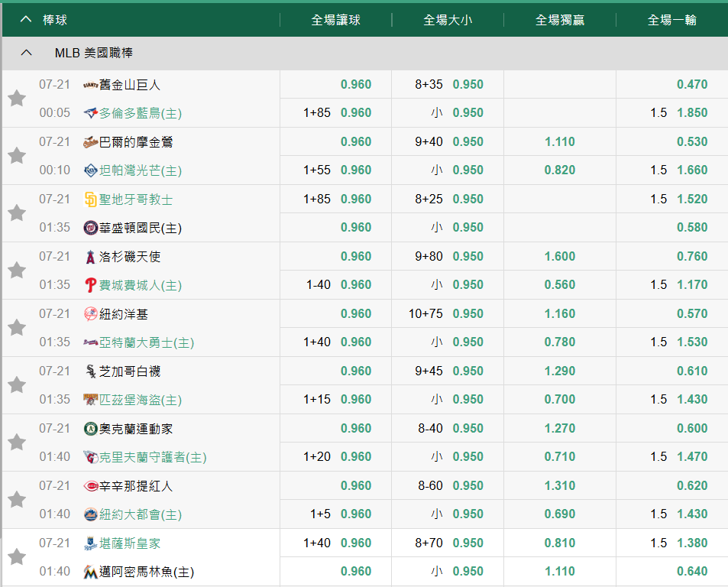Image resolution: width=728 pixels, height=587 pixels.
Task: Select the 全場讓球 column header
Action: pyautogui.click(x=335, y=20)
